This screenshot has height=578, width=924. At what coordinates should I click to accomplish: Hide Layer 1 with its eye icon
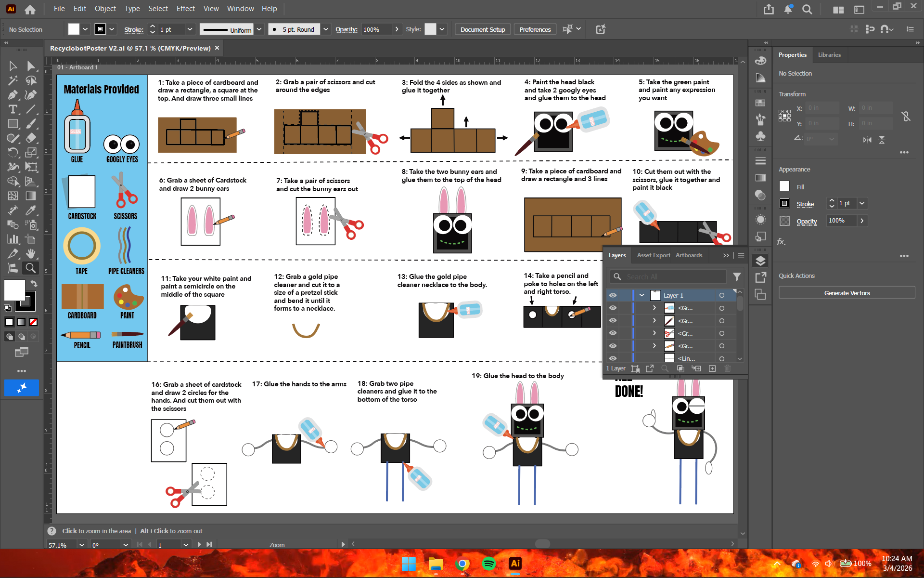tap(613, 295)
